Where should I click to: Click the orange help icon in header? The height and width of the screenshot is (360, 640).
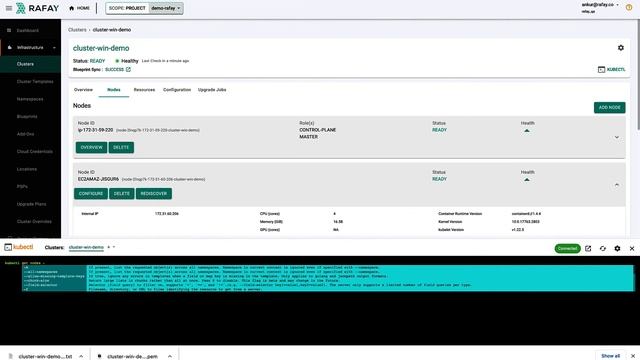pos(629,7)
